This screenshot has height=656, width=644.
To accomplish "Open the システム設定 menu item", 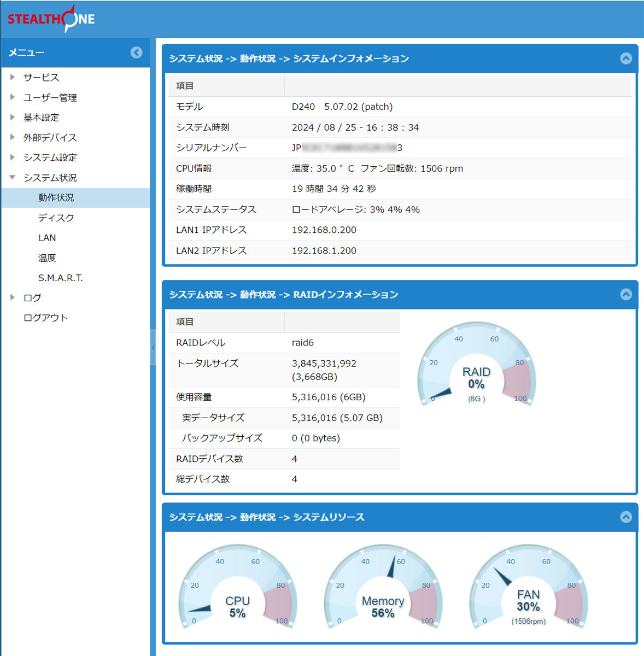I will point(50,157).
